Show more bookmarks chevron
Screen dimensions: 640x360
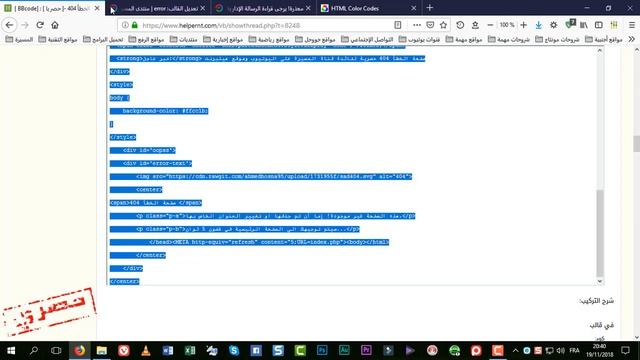(631, 39)
